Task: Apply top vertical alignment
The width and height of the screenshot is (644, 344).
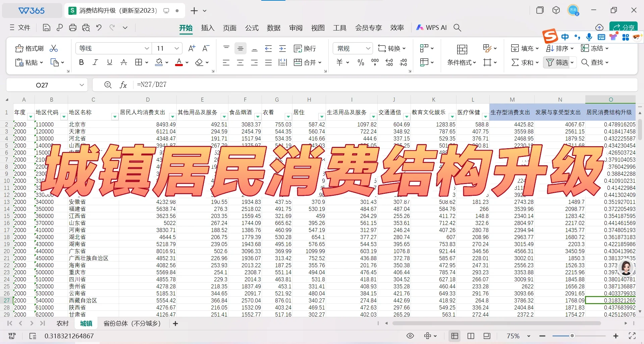Action: (x=226, y=48)
